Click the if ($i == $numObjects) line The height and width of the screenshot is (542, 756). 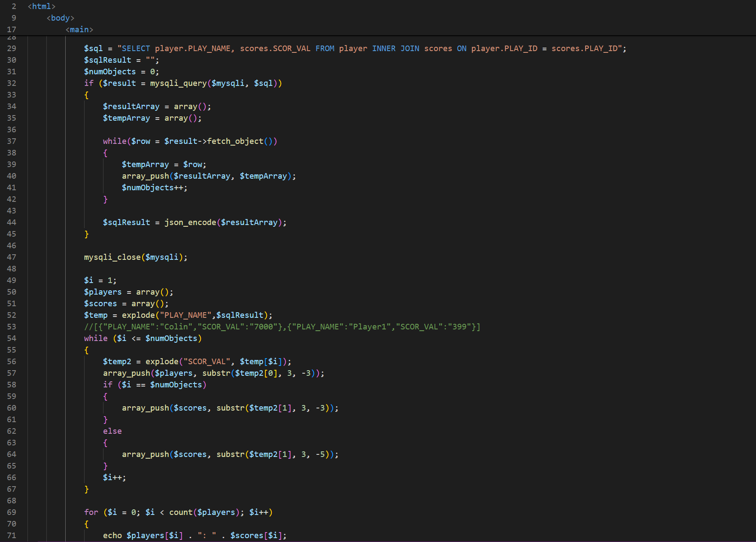click(155, 385)
